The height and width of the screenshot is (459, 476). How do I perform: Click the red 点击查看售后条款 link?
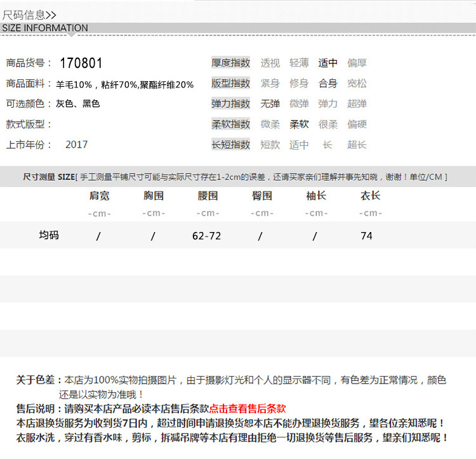[x=248, y=408]
